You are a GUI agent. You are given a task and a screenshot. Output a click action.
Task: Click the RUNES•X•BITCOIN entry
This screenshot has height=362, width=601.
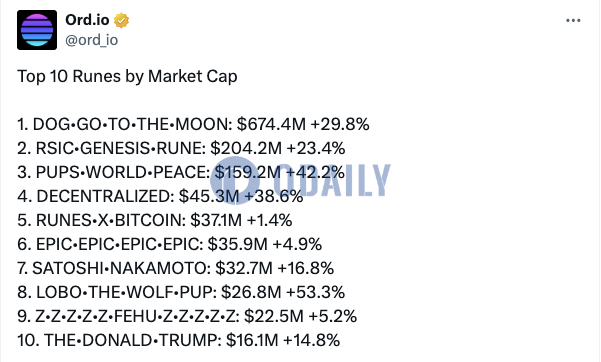coord(155,220)
